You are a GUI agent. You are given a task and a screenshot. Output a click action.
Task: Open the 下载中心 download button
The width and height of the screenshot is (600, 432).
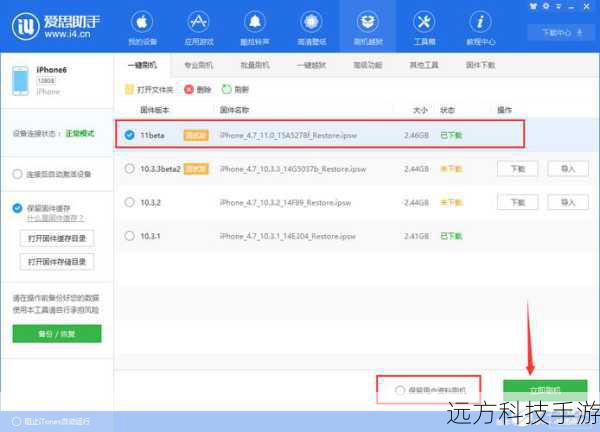point(561,33)
